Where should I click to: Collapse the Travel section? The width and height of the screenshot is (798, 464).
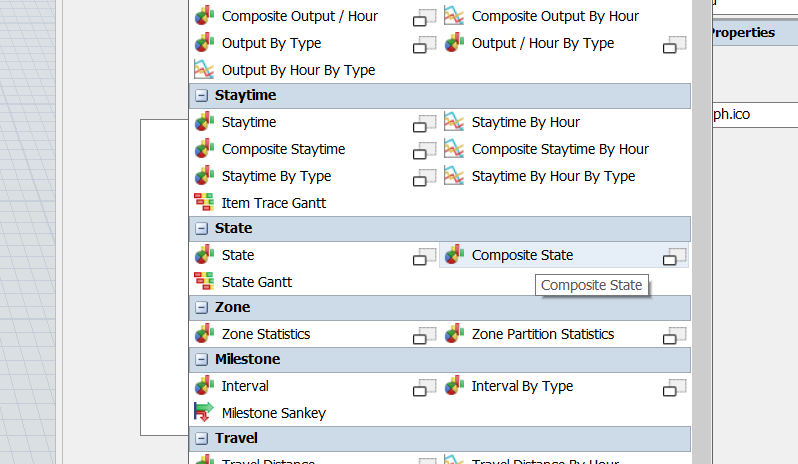coord(201,439)
